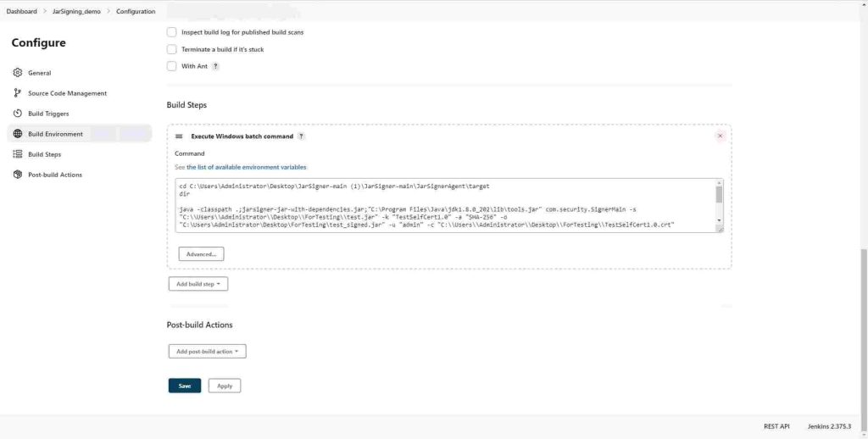868x439 pixels.
Task: Click the General gear icon in sidebar
Action: [x=18, y=73]
